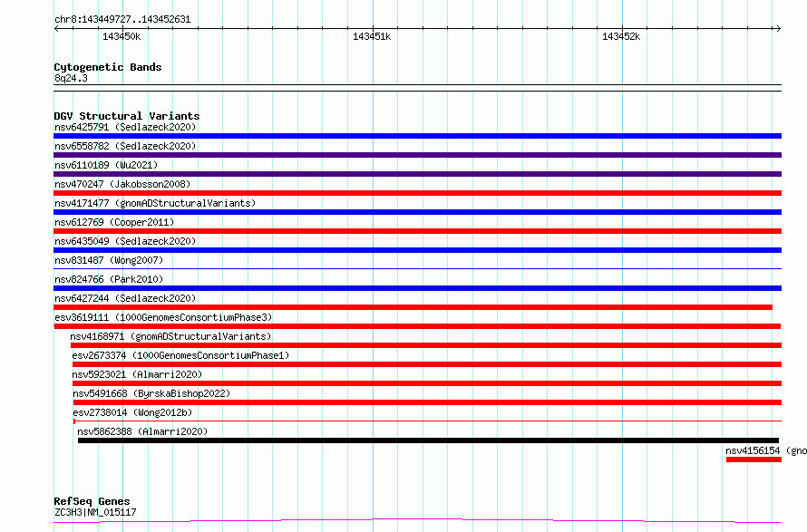Select the red bar for nsv612769
Viewport: 807px width, 532px height.
pos(417,231)
